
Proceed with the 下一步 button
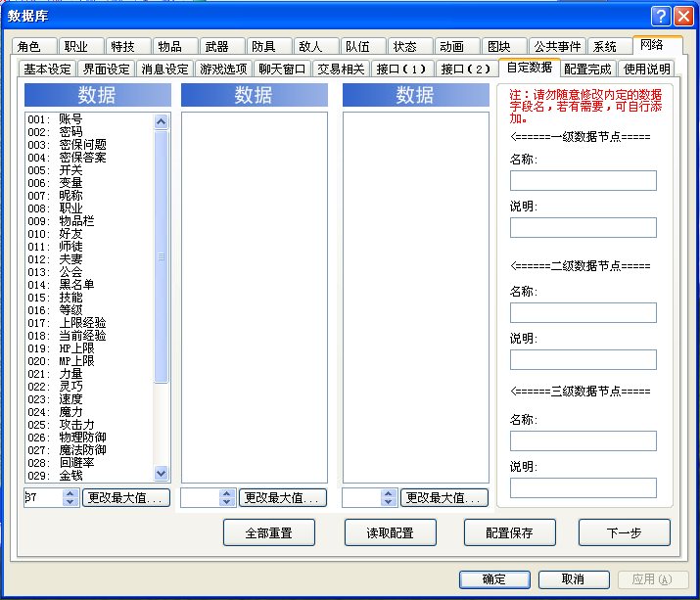(624, 532)
